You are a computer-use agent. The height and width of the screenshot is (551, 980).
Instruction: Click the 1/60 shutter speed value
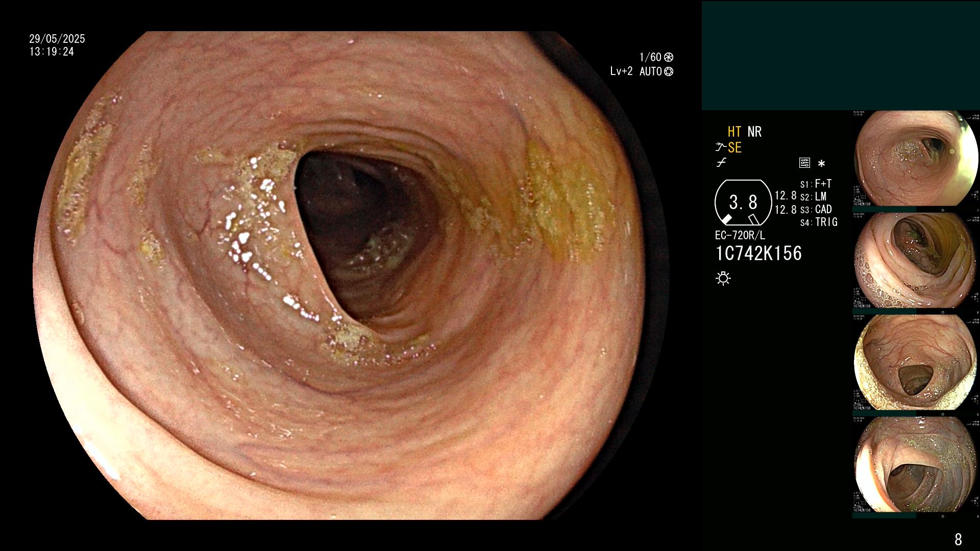(x=650, y=57)
